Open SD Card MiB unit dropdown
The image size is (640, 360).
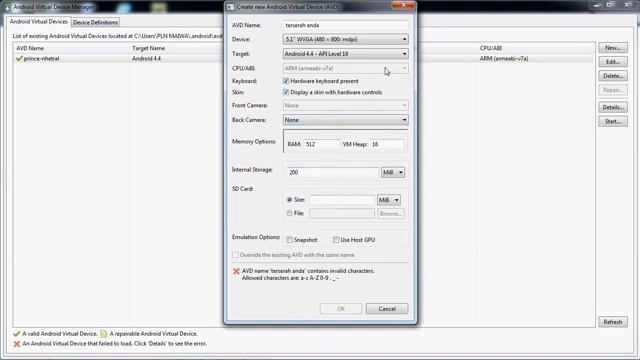[389, 200]
